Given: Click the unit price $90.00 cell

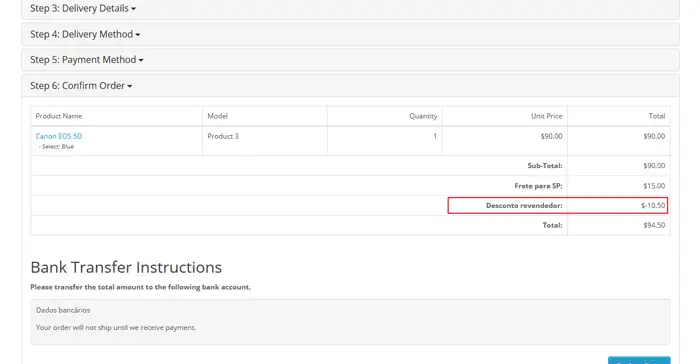Looking at the screenshot, I should (x=551, y=136).
